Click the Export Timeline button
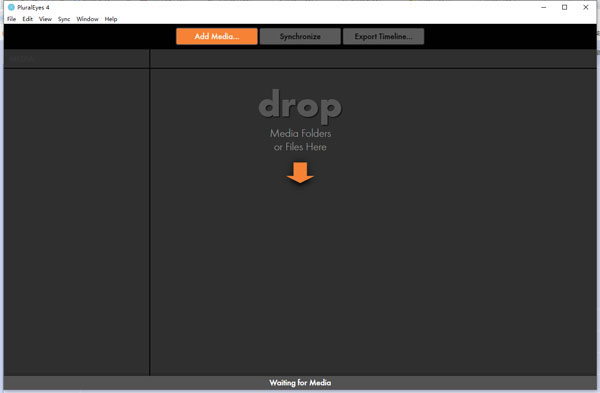The height and width of the screenshot is (393, 600). [383, 36]
